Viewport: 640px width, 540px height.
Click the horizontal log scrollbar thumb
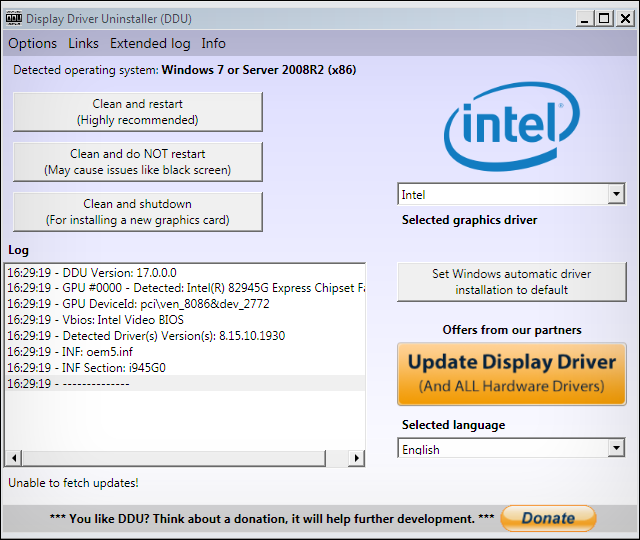pos(174,458)
